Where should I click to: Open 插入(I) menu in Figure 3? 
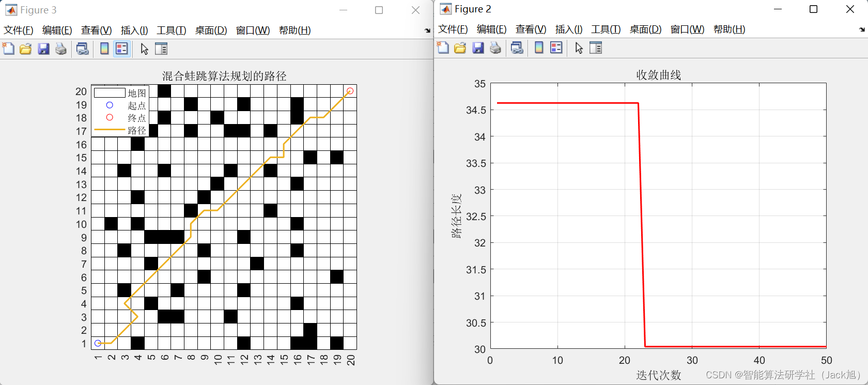coord(134,30)
